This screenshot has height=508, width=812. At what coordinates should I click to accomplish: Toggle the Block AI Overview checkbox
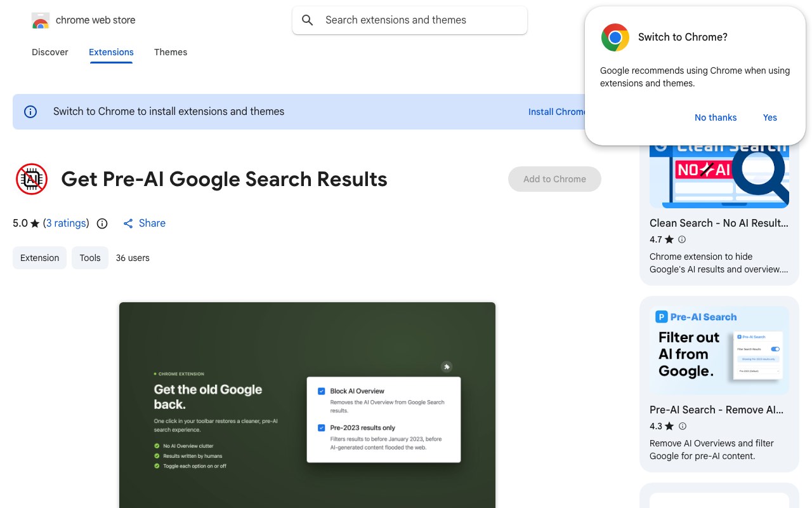click(322, 391)
